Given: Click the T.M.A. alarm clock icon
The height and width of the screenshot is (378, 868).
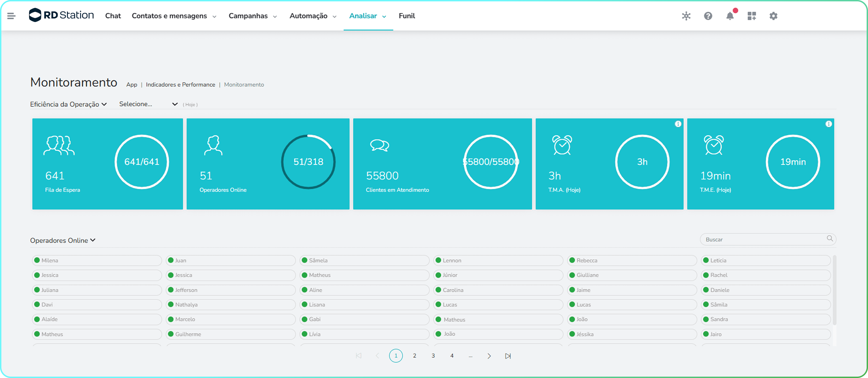Looking at the screenshot, I should (562, 145).
